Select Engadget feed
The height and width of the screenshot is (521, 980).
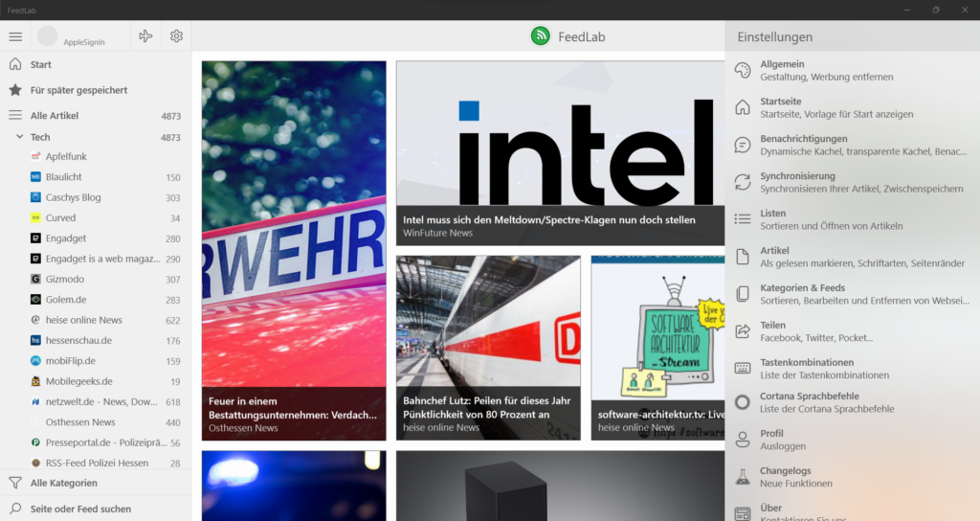96,238
